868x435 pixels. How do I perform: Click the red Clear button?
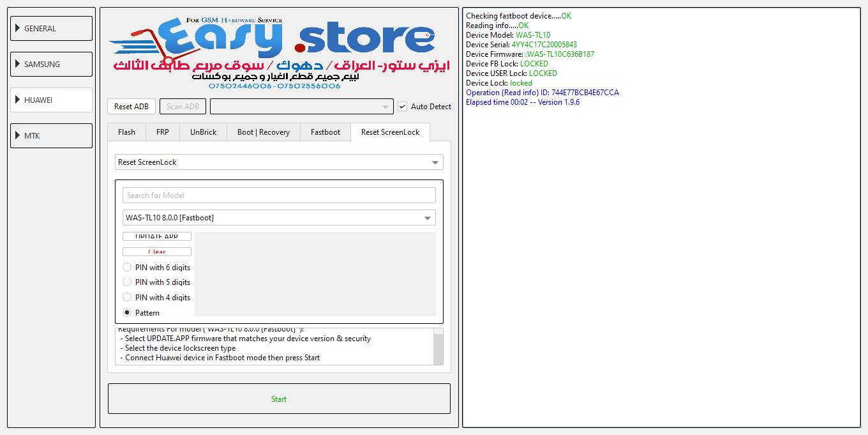tap(157, 252)
